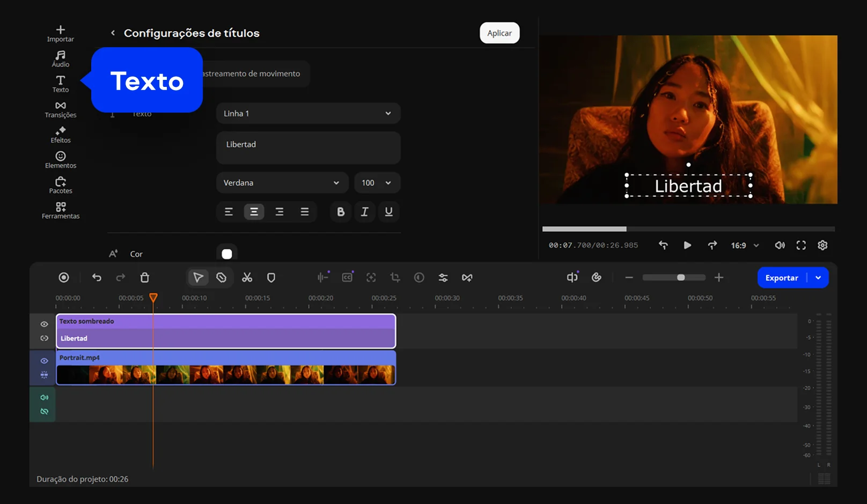The width and height of the screenshot is (867, 504).
Task: Click the Aplicar button
Action: pos(499,33)
